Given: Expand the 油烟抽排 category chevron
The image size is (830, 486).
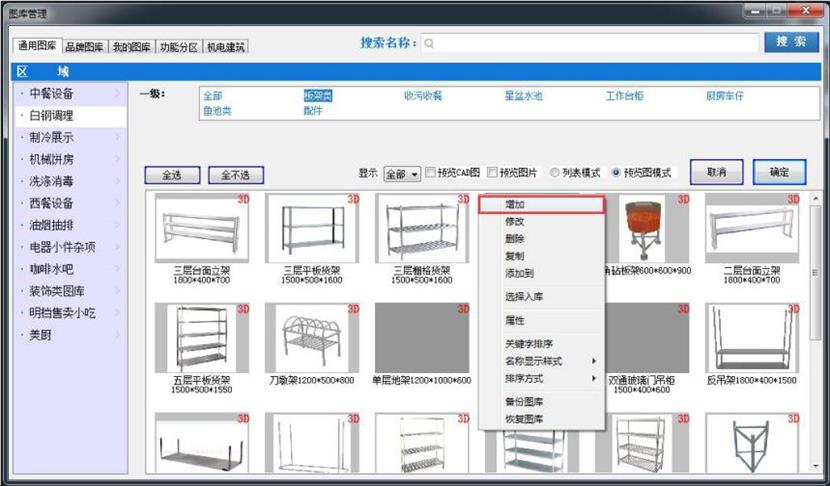Looking at the screenshot, I should (x=118, y=226).
